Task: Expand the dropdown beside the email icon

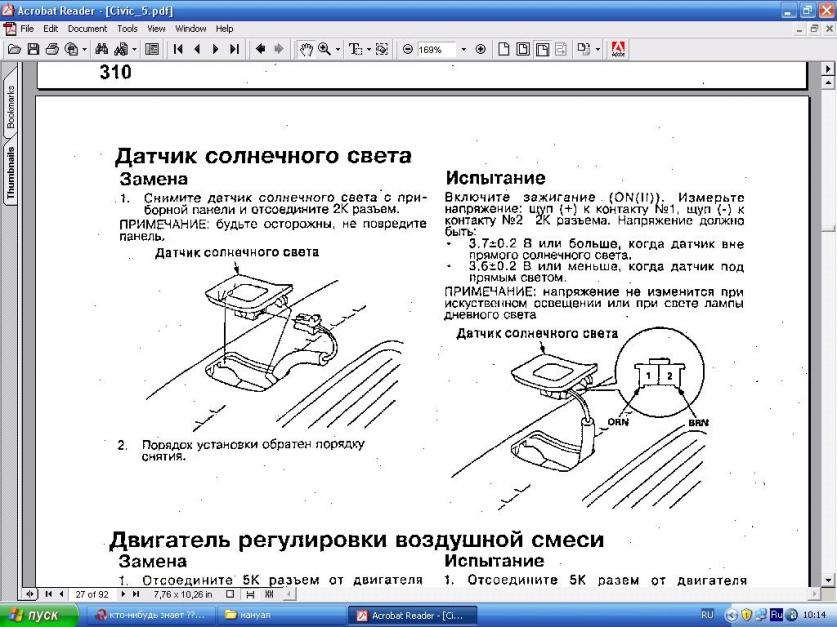Action: (84, 50)
